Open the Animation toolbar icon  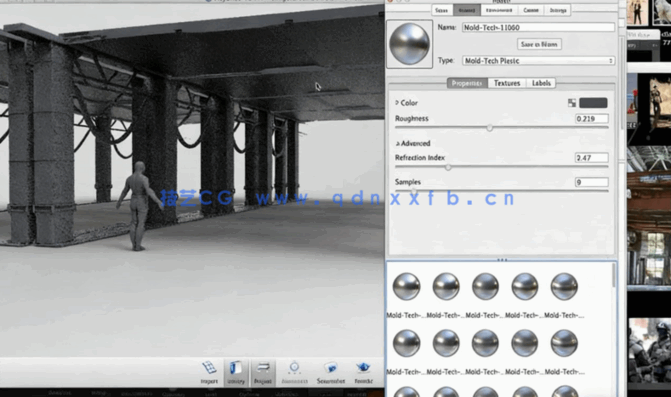click(294, 372)
